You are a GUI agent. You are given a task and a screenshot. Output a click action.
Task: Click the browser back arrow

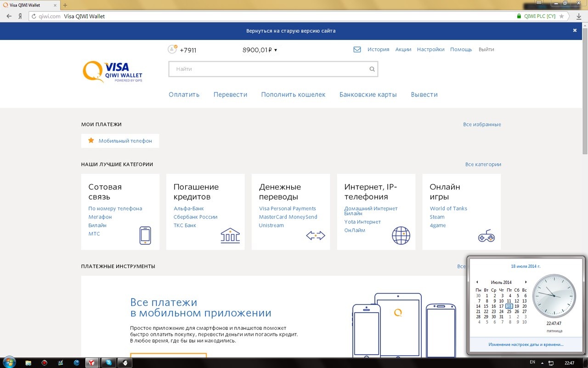tap(9, 16)
